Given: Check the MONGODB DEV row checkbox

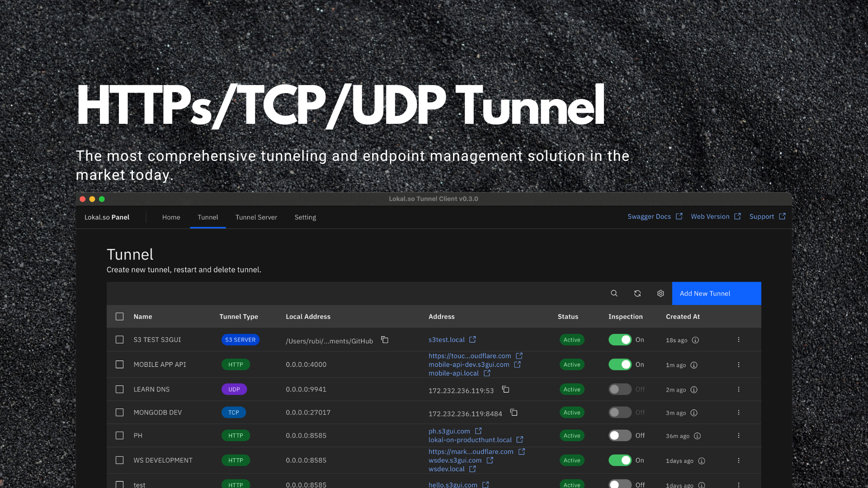Looking at the screenshot, I should (119, 413).
